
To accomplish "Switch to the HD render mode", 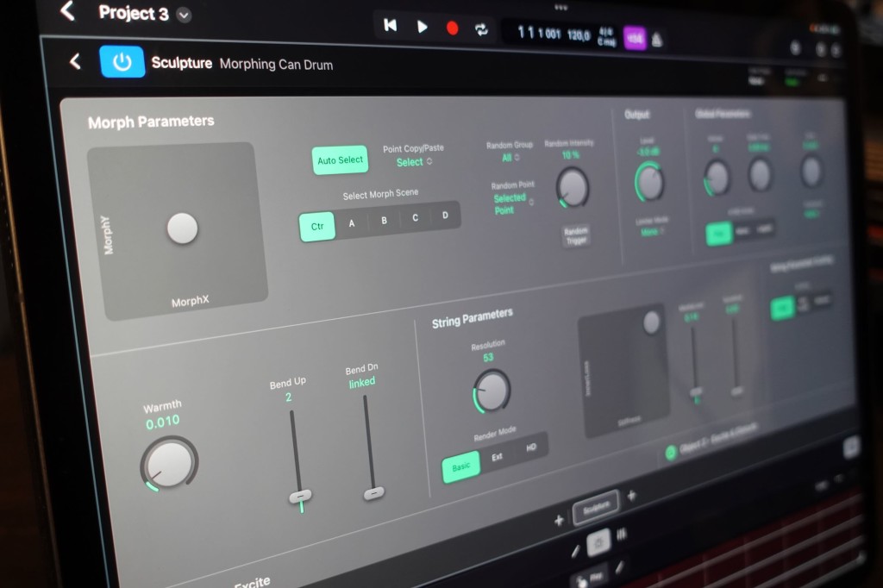I will (x=531, y=448).
